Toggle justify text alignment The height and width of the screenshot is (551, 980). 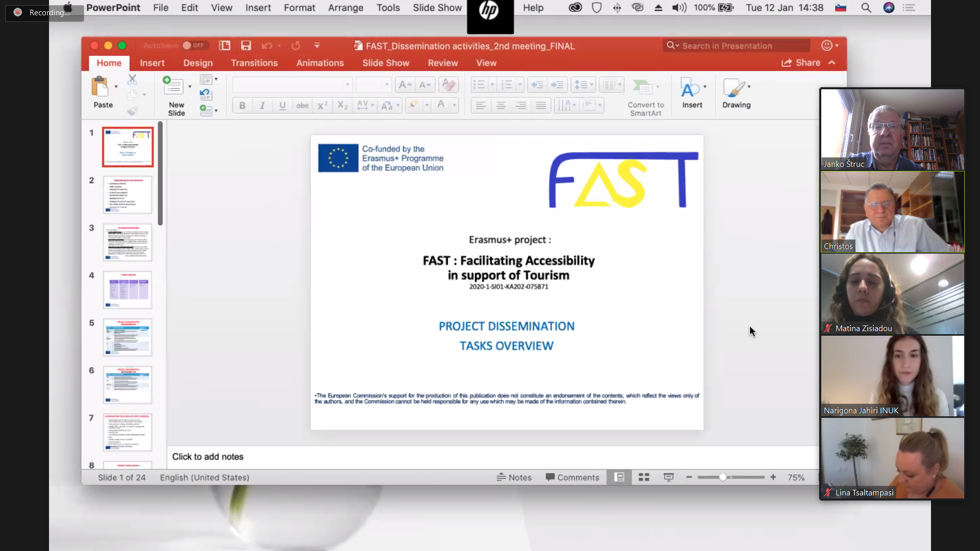(x=541, y=106)
